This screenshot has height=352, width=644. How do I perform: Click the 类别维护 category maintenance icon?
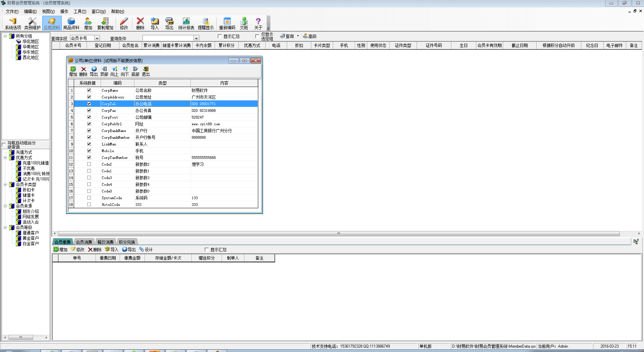(x=32, y=24)
